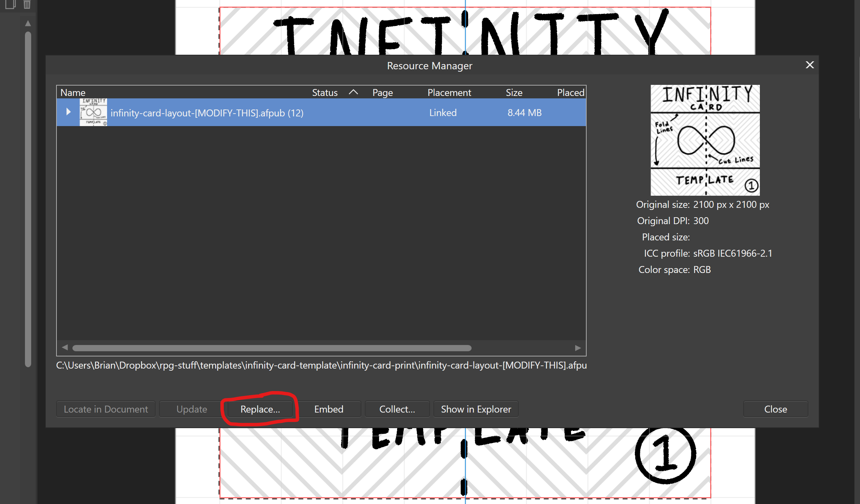Click the Embed button

pyautogui.click(x=328, y=409)
